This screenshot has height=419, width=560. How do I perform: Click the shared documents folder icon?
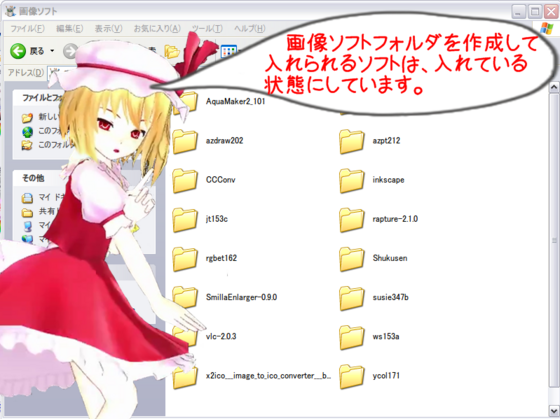27,213
